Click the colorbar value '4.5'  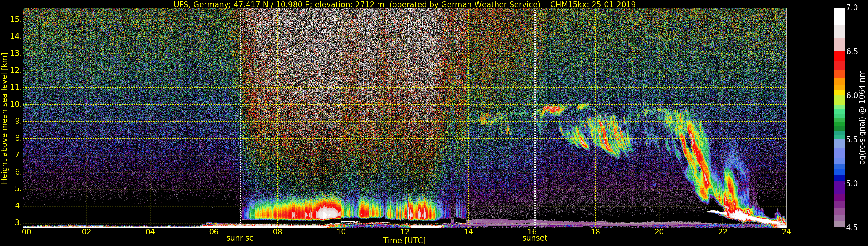click(852, 227)
